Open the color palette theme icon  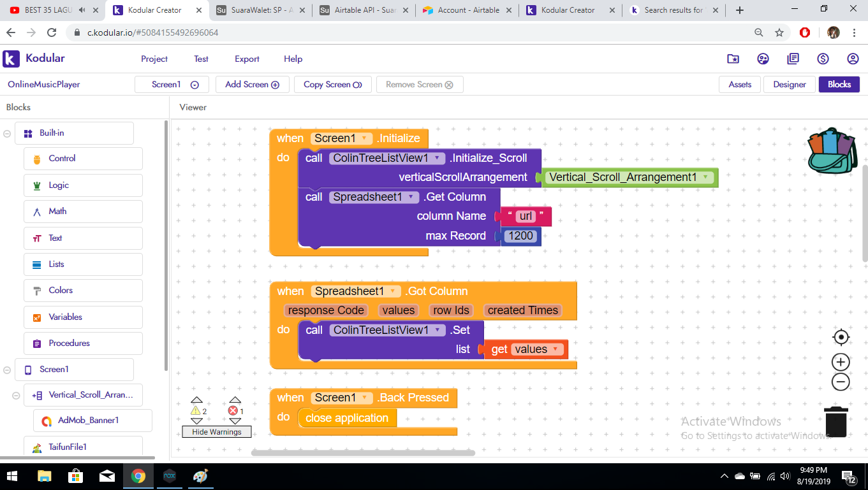pos(763,59)
